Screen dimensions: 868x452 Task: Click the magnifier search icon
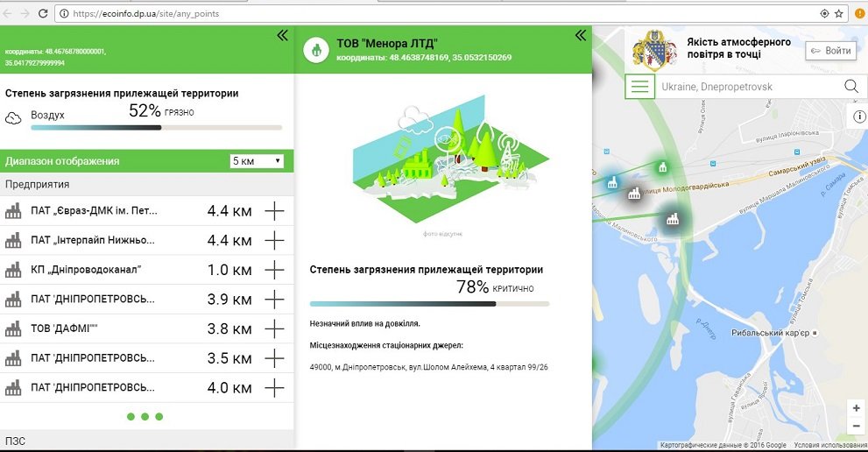point(850,87)
